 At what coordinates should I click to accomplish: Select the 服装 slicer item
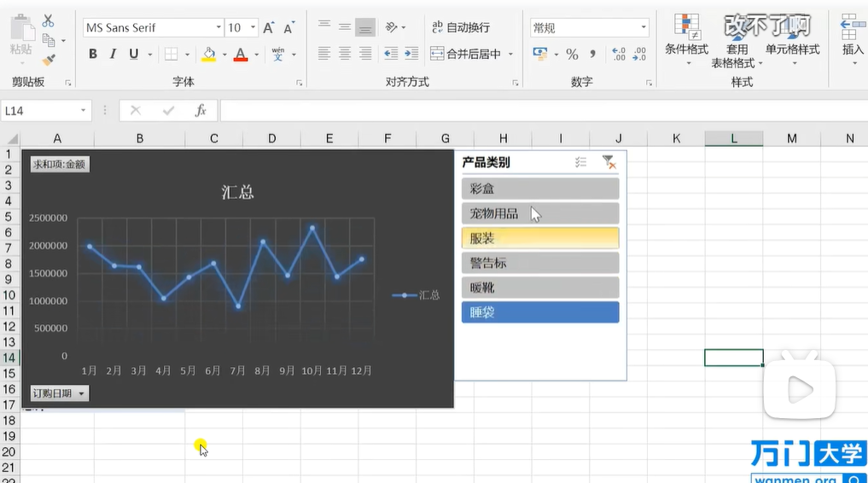coord(540,238)
